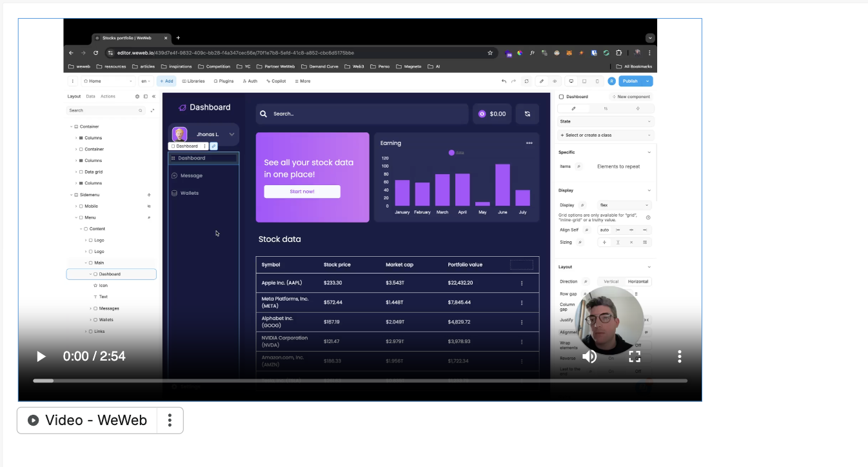
Task: Expand the Sidemenu tree node
Action: [72, 195]
